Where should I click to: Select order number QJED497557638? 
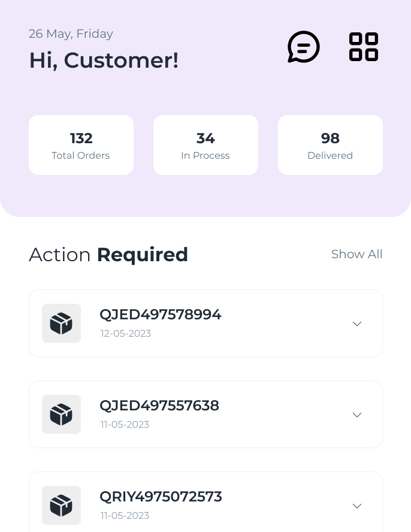point(159,406)
